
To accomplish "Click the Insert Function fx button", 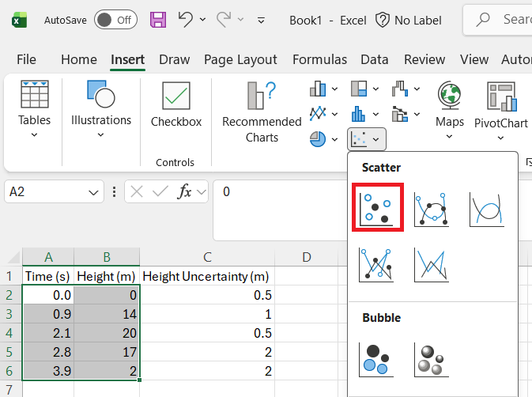I will (184, 191).
